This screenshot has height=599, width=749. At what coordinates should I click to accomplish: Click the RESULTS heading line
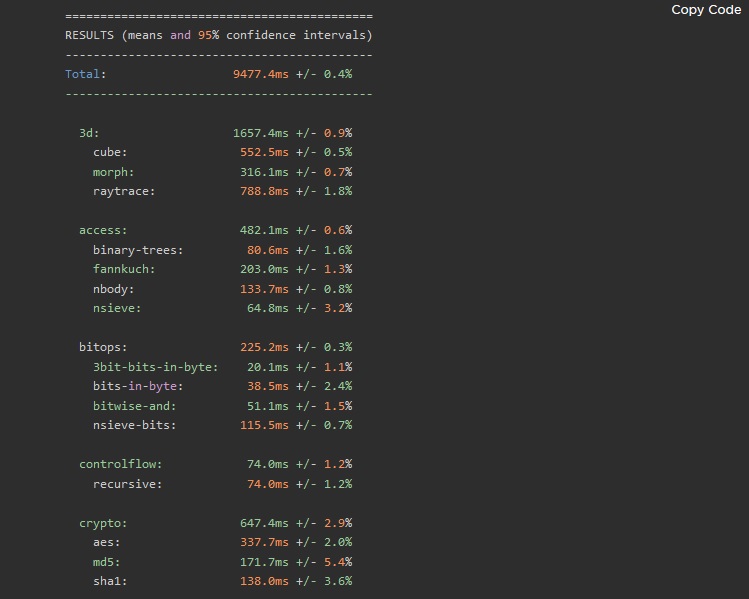coord(219,35)
